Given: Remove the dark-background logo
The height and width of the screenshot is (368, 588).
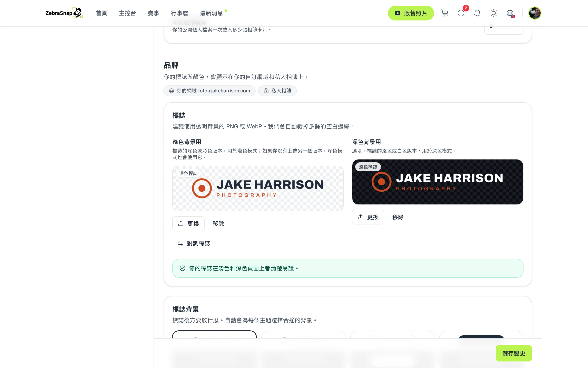Looking at the screenshot, I should point(398,217).
